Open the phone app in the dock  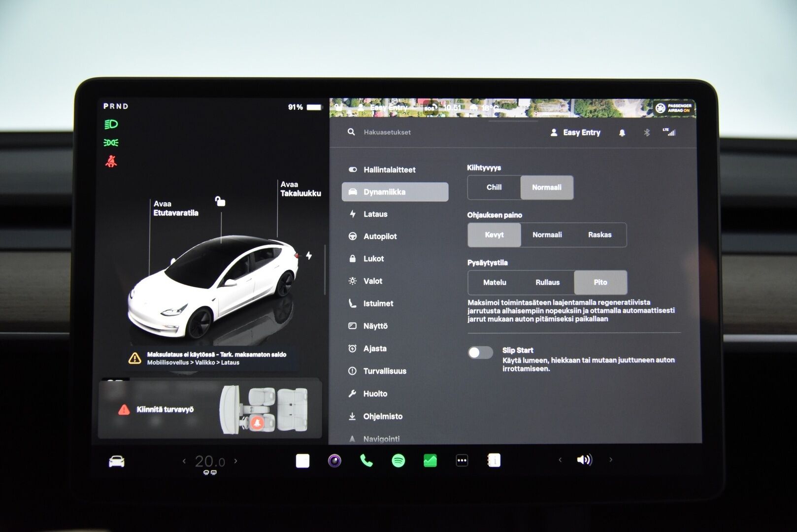click(x=366, y=461)
